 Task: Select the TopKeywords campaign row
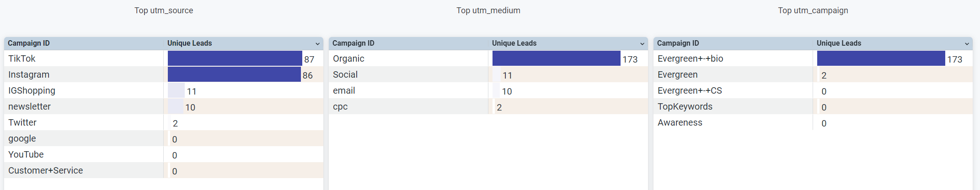813,106
